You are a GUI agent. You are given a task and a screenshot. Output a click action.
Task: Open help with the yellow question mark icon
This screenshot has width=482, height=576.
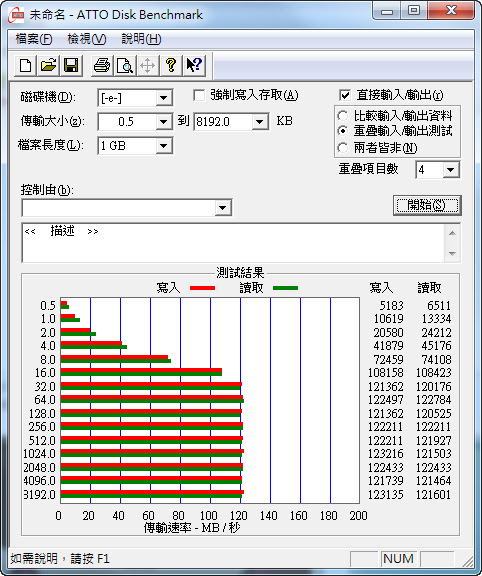click(x=170, y=66)
